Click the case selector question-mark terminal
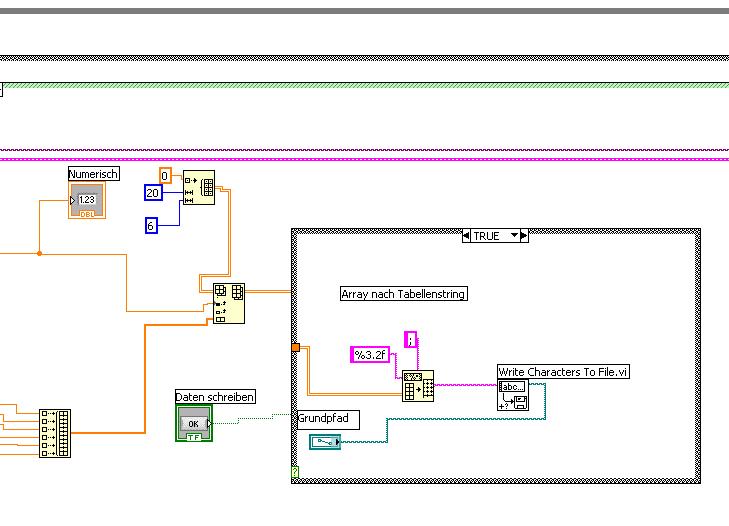Viewport: 729px width, 526px height. (x=295, y=472)
